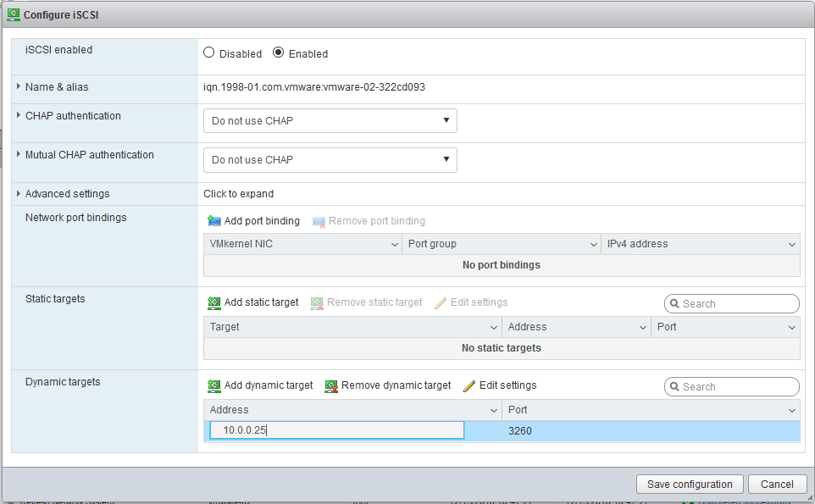Open the CHAP authentication dropdown

click(x=330, y=120)
